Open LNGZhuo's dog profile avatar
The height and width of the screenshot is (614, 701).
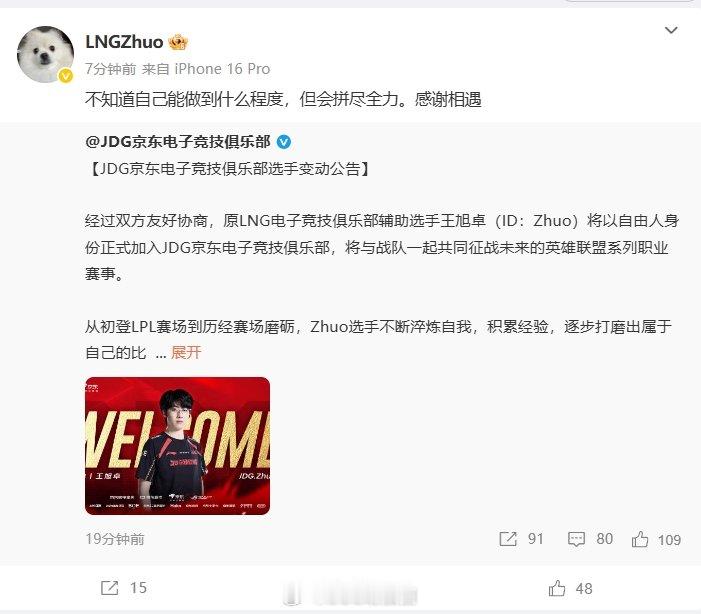point(46,54)
